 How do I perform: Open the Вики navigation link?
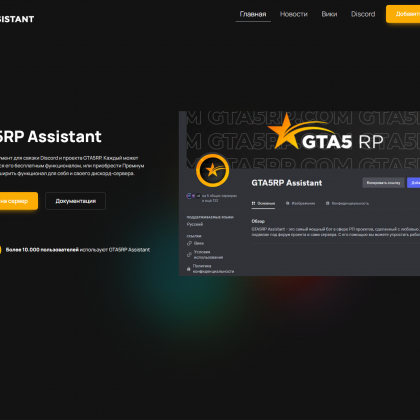pos(329,14)
